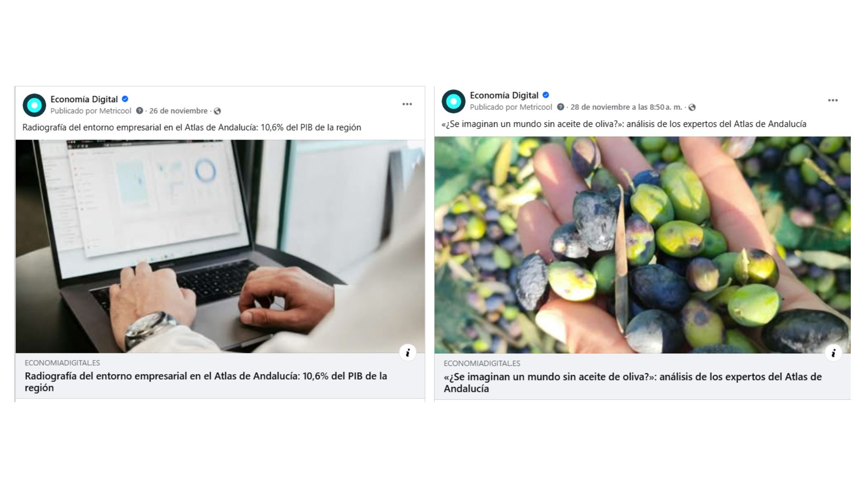Viewport: 868px width, 488px height.
Task: Open the aceite de oliva article link headline
Action: point(632,383)
